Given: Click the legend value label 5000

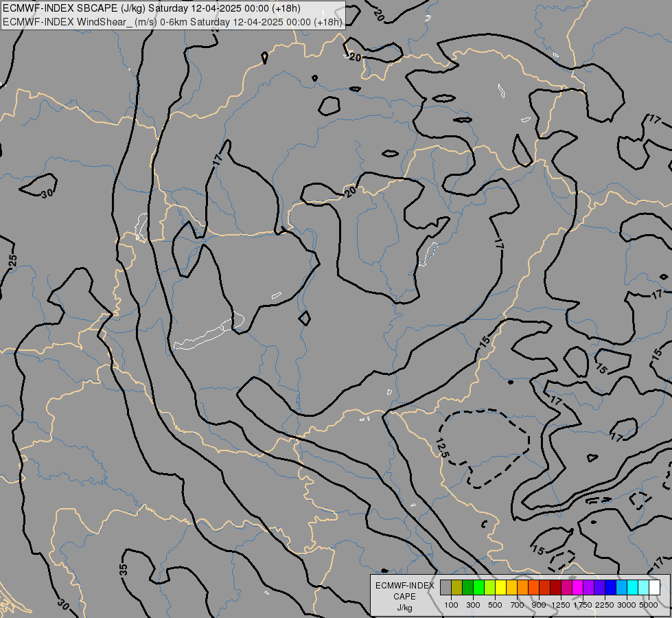Looking at the screenshot, I should tap(649, 605).
